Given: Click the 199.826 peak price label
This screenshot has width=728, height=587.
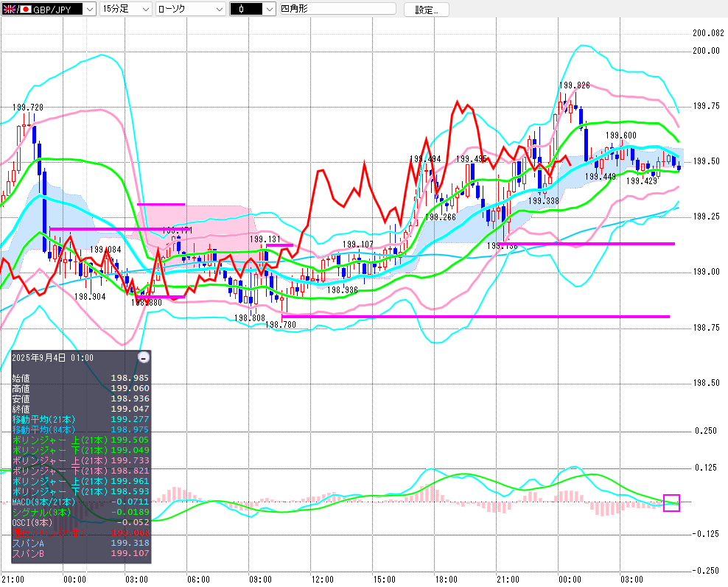Looking at the screenshot, I should click(x=575, y=85).
